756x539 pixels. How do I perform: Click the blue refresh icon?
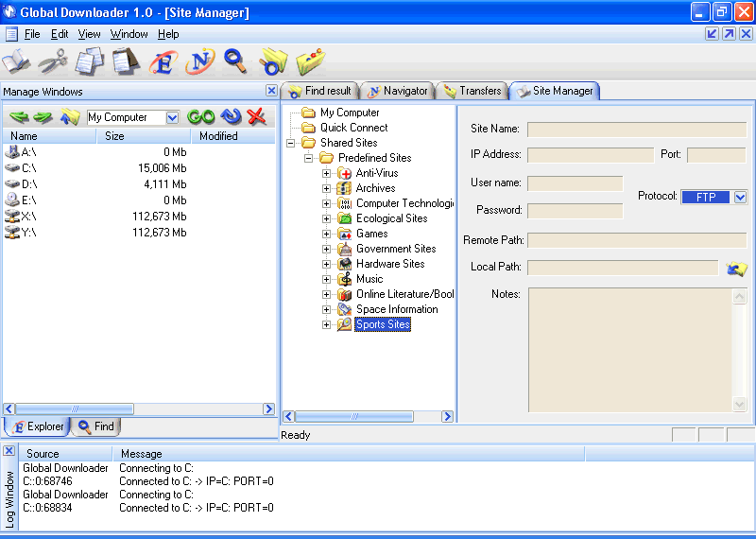pyautogui.click(x=231, y=116)
